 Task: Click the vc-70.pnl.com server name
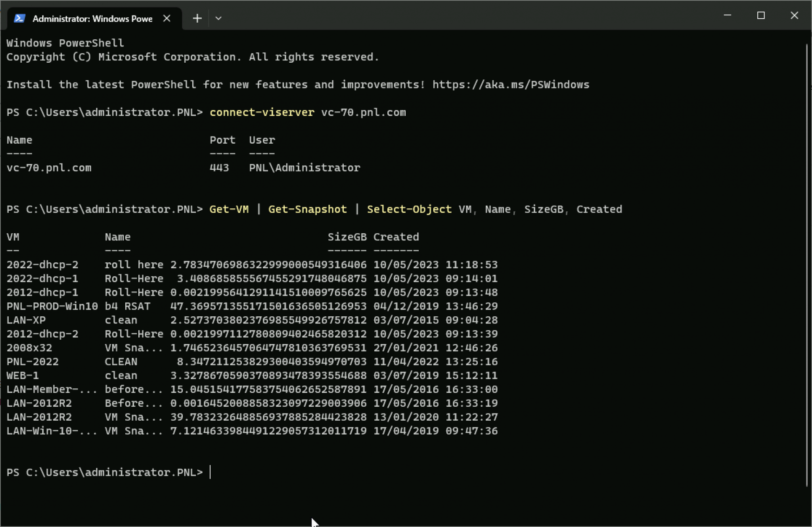[49, 167]
